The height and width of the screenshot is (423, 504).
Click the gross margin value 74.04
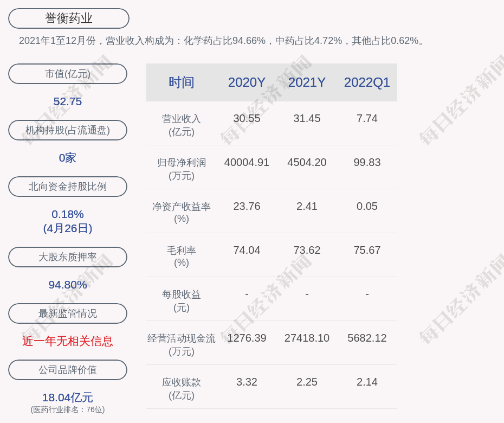coord(247,250)
